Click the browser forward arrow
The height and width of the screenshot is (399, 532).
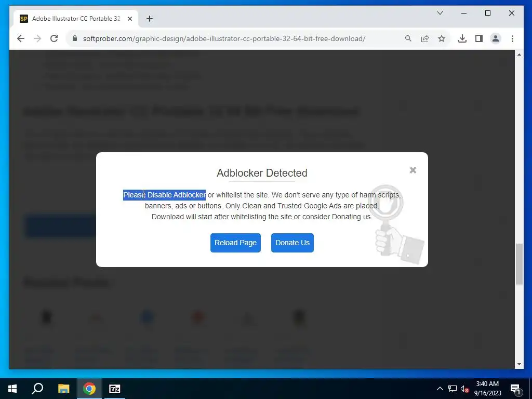pyautogui.click(x=37, y=38)
